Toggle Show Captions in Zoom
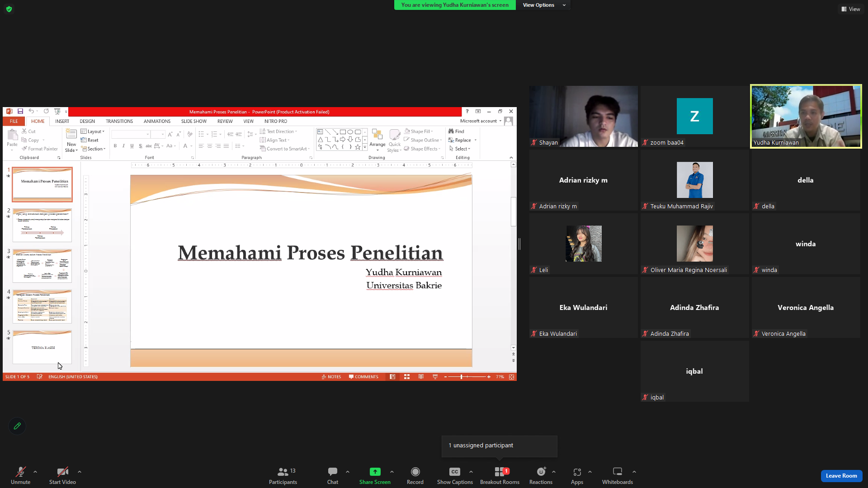Viewport: 868px width, 488px height. 455,476
